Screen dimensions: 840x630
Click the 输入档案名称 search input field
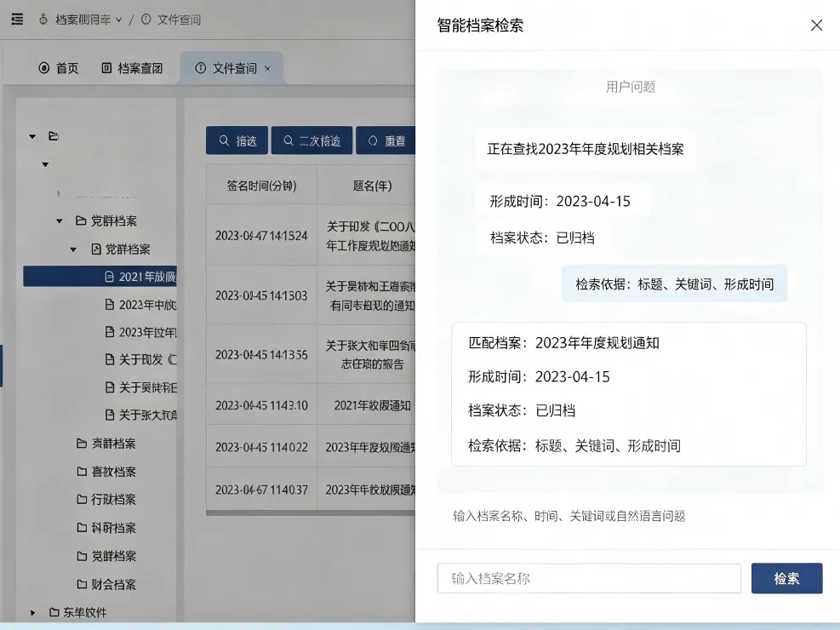pyautogui.click(x=589, y=578)
